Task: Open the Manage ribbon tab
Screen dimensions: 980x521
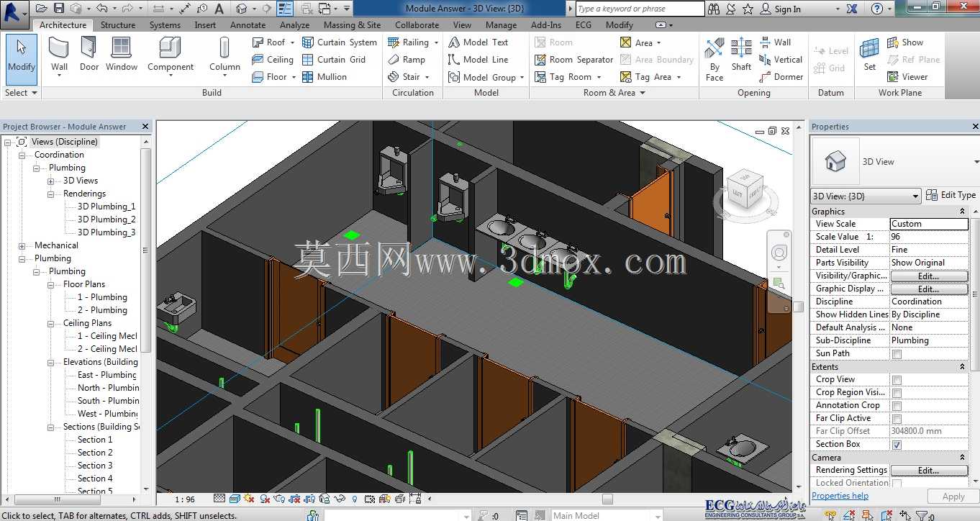Action: [501, 24]
